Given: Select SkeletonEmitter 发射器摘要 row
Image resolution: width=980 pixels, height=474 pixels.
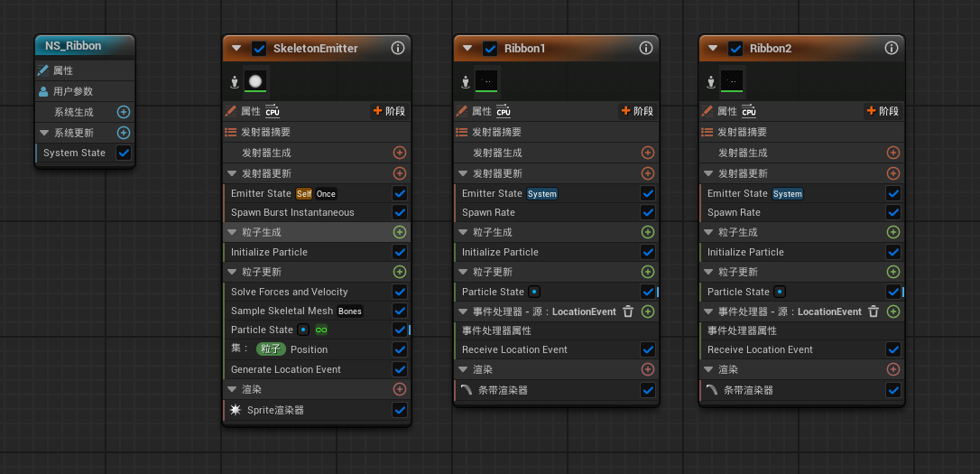Looking at the screenshot, I should (x=316, y=132).
